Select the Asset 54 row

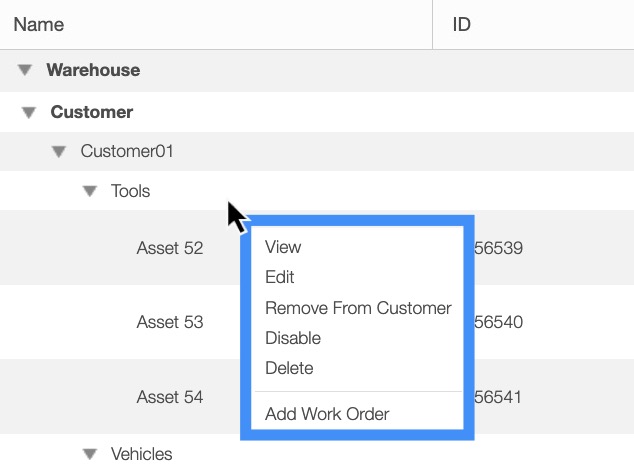169,397
